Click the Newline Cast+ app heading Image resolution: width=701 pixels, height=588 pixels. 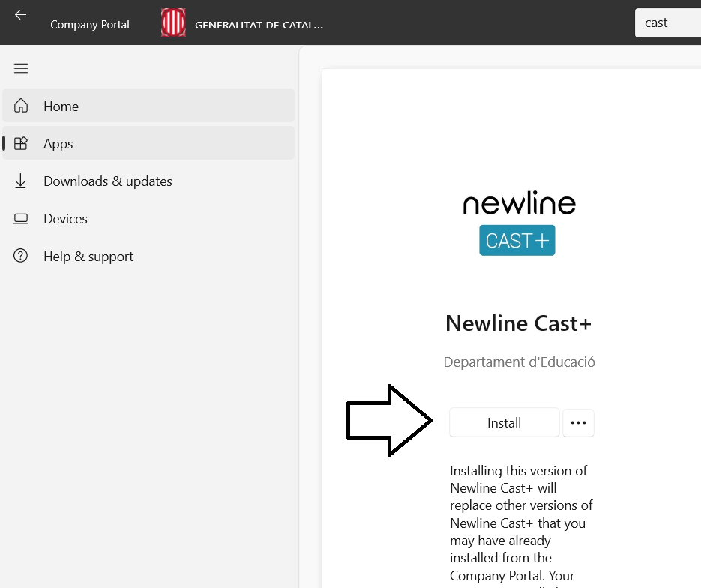tap(518, 322)
